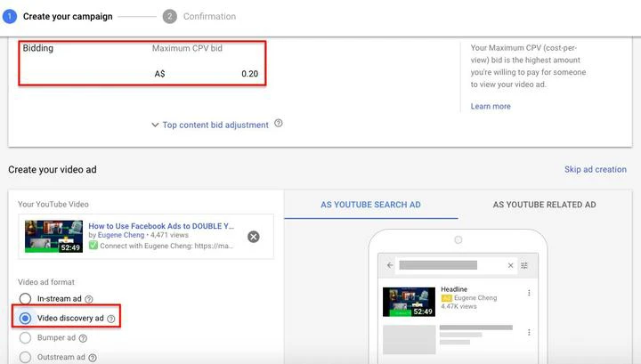This screenshot has width=641, height=364.
Task: Expand Top content bid adjustment
Action: pyautogui.click(x=210, y=125)
